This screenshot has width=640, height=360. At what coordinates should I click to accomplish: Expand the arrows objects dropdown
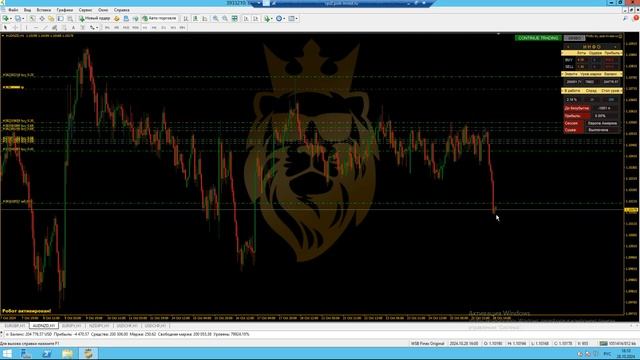[x=97, y=28]
